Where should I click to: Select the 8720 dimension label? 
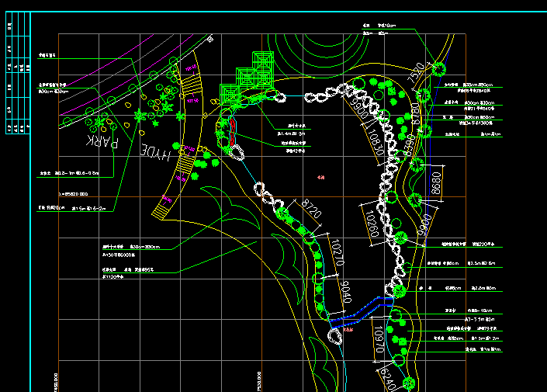click(311, 208)
